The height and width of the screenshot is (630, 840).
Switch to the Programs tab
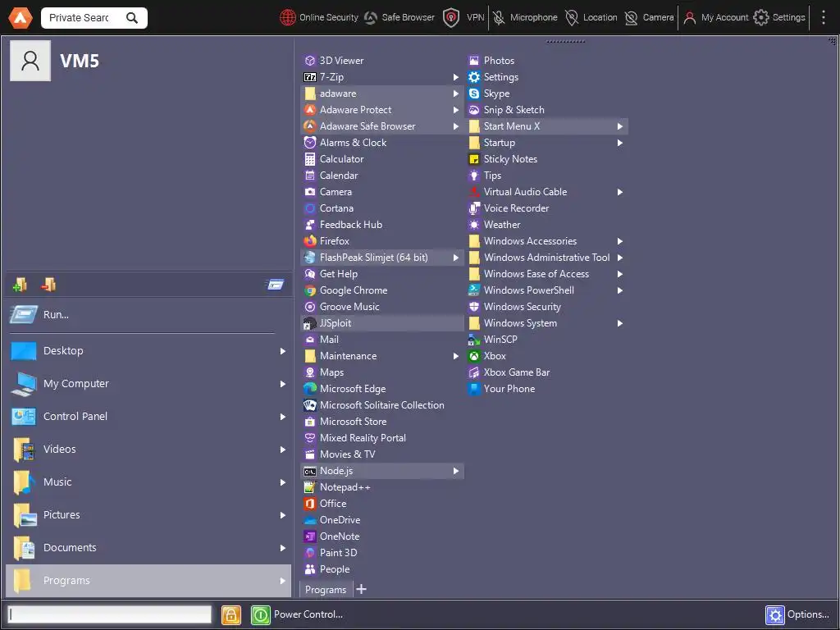[x=326, y=590]
